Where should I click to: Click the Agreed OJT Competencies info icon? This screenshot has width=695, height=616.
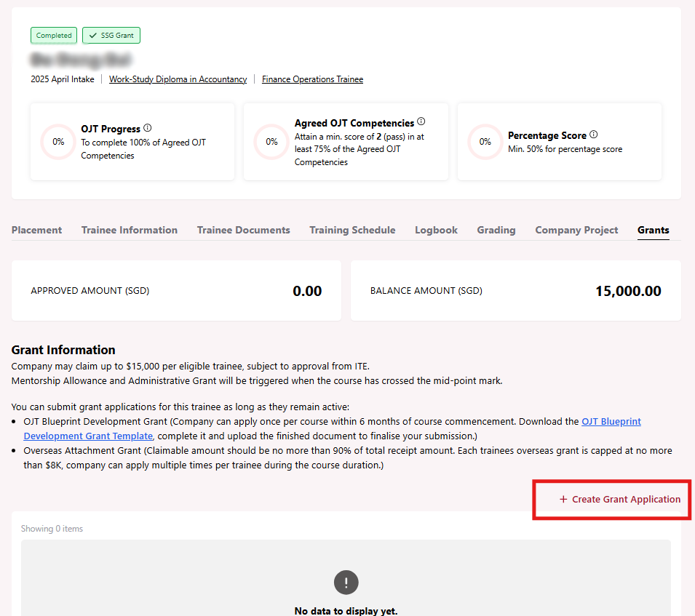click(421, 122)
